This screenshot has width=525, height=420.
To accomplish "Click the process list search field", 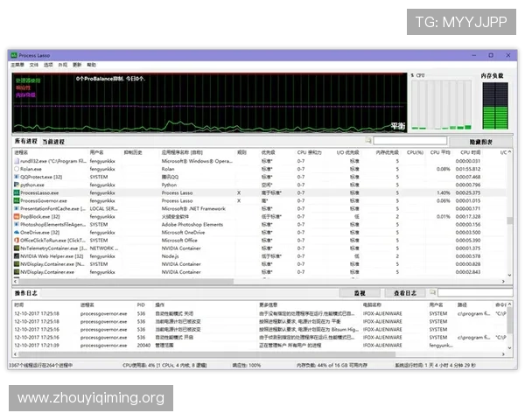I will pyautogui.click(x=409, y=141).
